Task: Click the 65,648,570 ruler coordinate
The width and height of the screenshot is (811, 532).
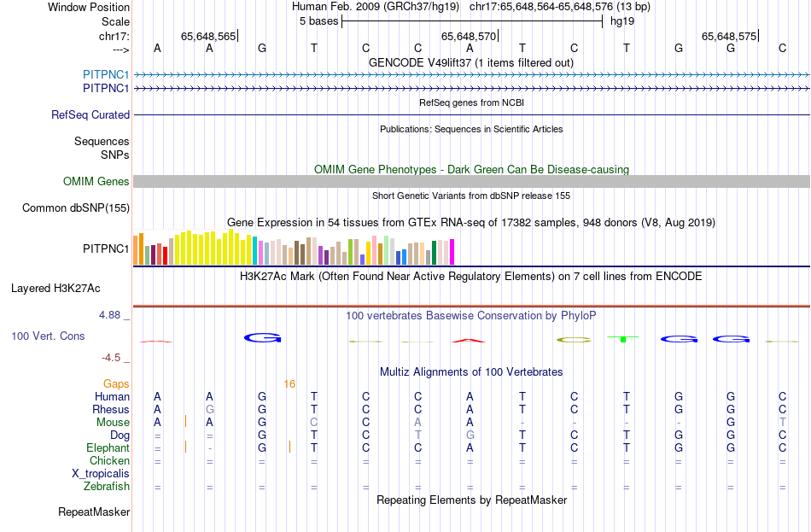Action: point(468,36)
